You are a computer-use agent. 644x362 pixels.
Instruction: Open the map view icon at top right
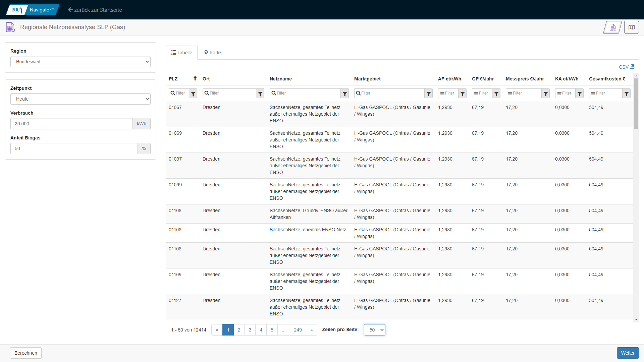(631, 27)
